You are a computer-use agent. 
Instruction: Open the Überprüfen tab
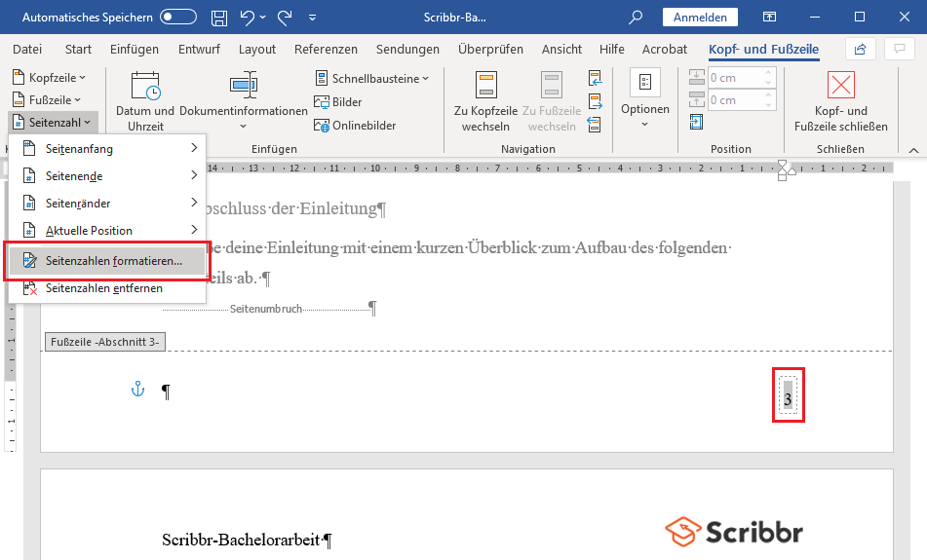pos(490,49)
